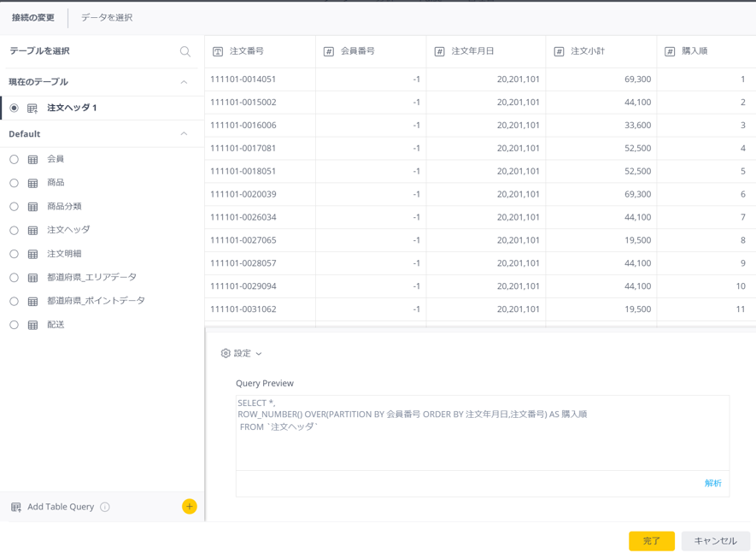The height and width of the screenshot is (559, 756).
Task: Expand the 設定 dropdown arrow
Action: (x=259, y=354)
